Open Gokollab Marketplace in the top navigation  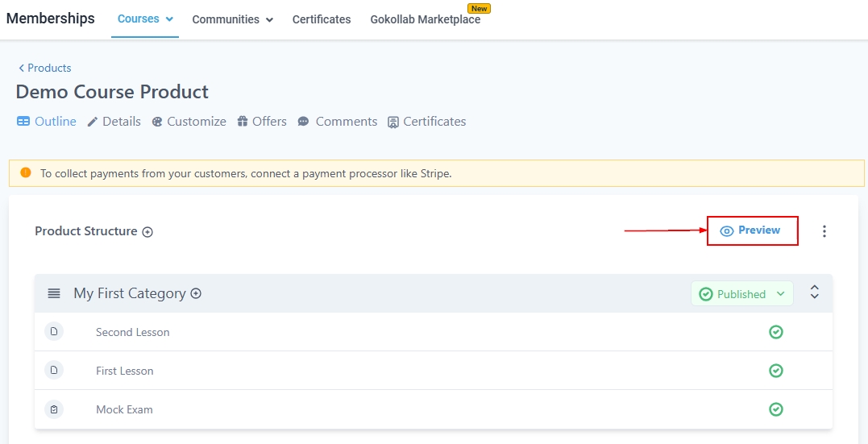(425, 19)
